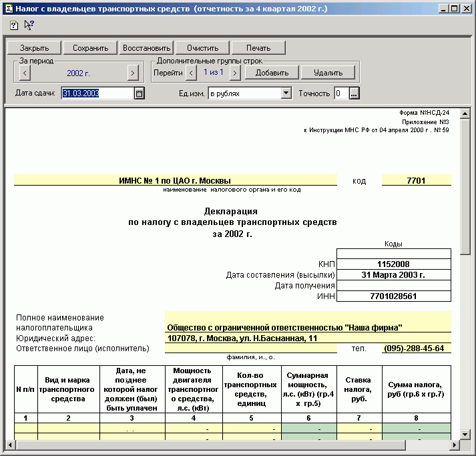Open the Точность ellipsis selector button
This screenshot has height=456, width=476.
pos(354,93)
